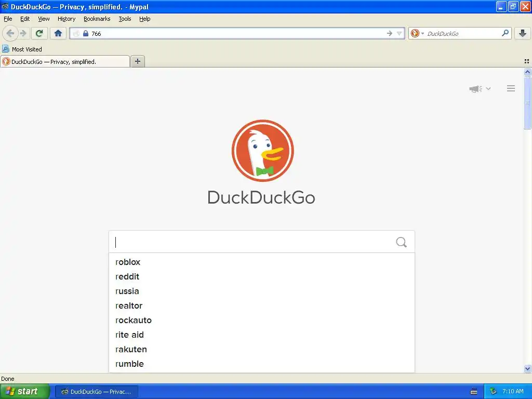Image resolution: width=532 pixels, height=399 pixels.
Task: Minimize the Mypal browser window
Action: point(501,6)
